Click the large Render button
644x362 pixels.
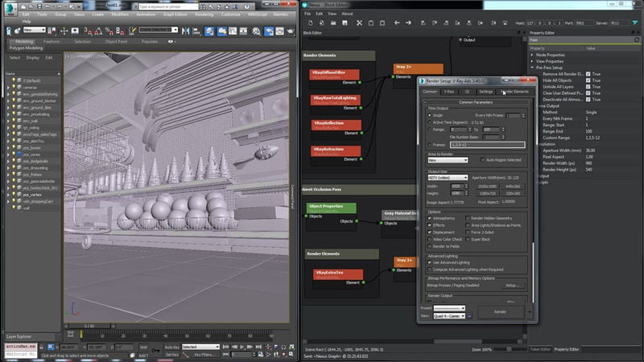point(500,311)
